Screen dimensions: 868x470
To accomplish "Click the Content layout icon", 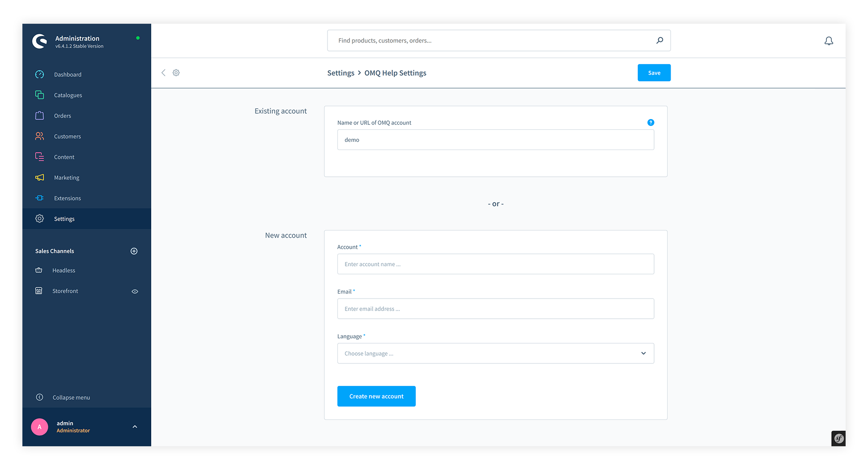I will tap(39, 157).
